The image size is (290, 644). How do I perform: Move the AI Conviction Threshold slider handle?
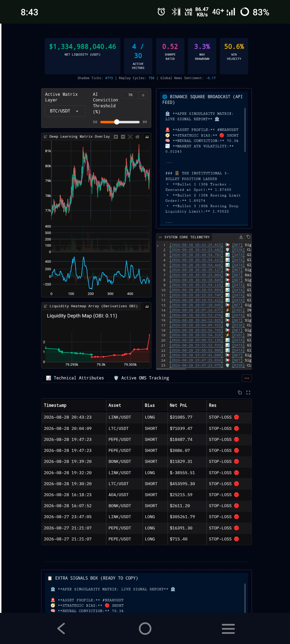pyautogui.click(x=117, y=122)
